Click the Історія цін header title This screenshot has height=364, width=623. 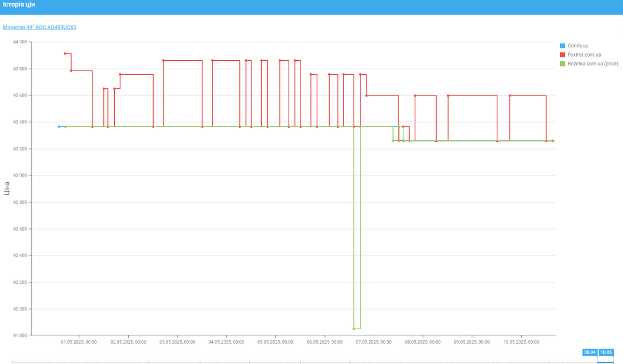pos(19,5)
